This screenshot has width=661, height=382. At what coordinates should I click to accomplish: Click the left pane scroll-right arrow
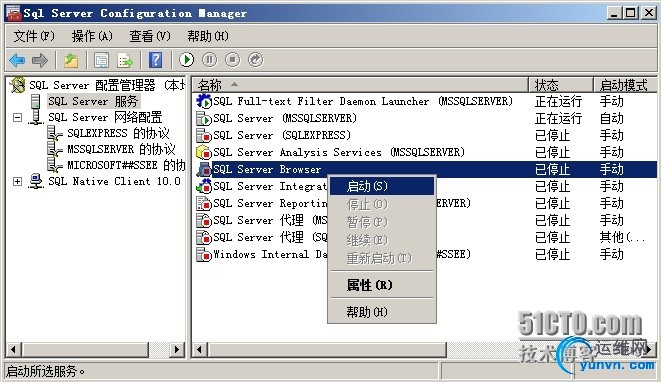point(177,350)
